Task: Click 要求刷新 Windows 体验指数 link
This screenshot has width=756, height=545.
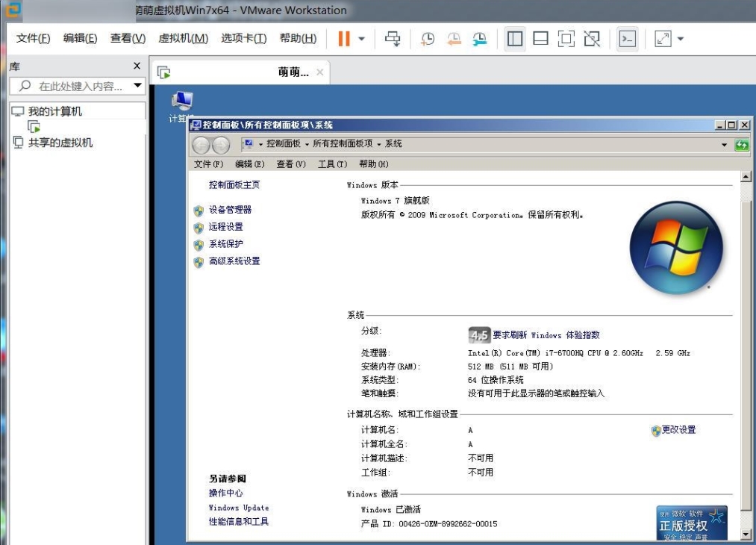Action: pyautogui.click(x=546, y=334)
